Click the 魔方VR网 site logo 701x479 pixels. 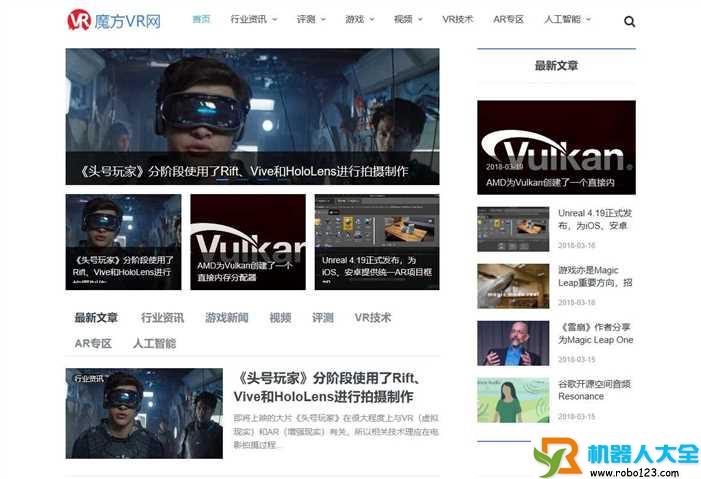pos(114,20)
